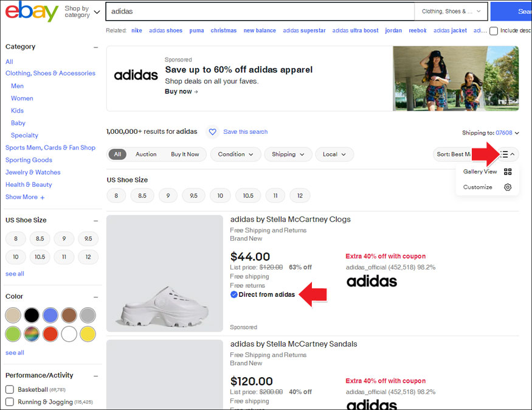This screenshot has height=410, width=532.
Task: Open the Jewelry & Watches category link
Action: (x=33, y=172)
